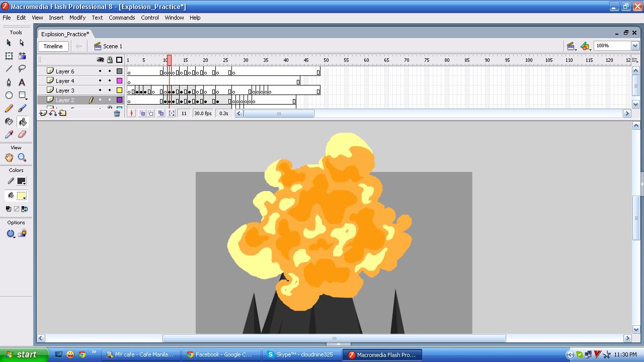Toggle outline view for Layer 6

coord(119,71)
